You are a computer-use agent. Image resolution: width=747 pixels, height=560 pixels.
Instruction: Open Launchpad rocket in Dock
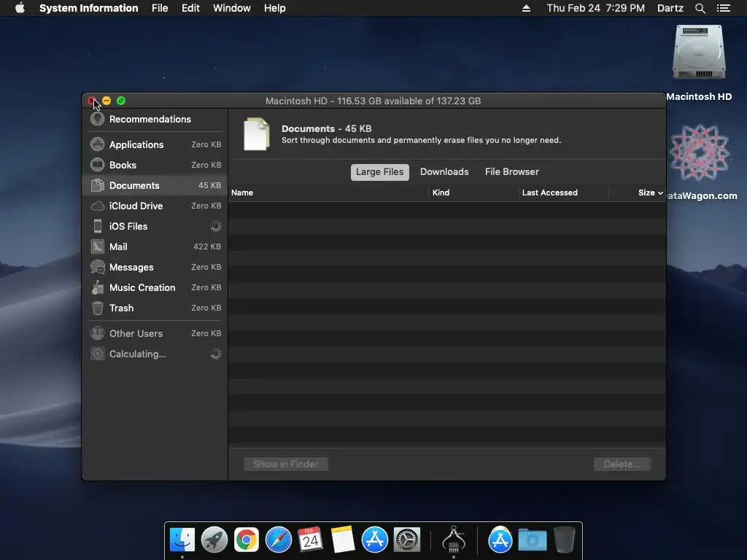click(x=214, y=540)
